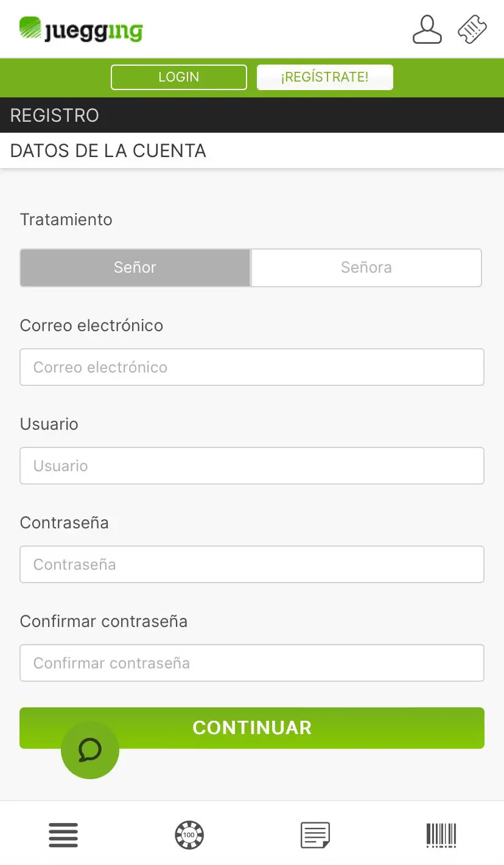Click the Tratamiento label
Viewport: 504px width, 865px height.
pos(66,219)
